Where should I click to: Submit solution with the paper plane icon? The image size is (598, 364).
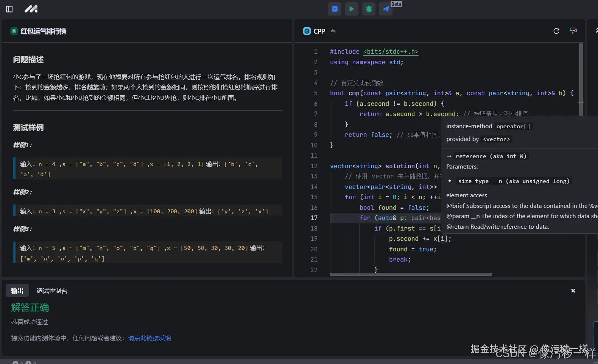386,9
